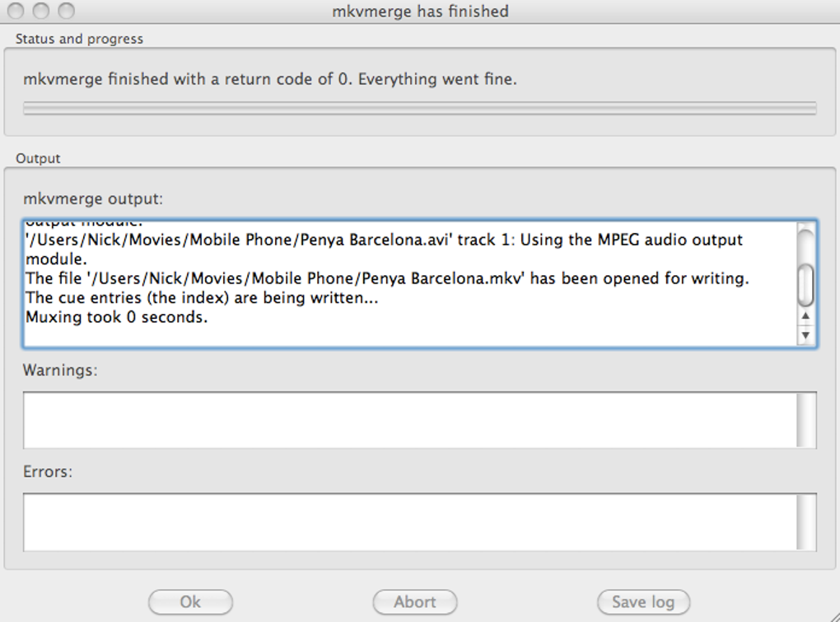Close the mkvmerge has finished window
840x622 pixels.
tap(16, 11)
